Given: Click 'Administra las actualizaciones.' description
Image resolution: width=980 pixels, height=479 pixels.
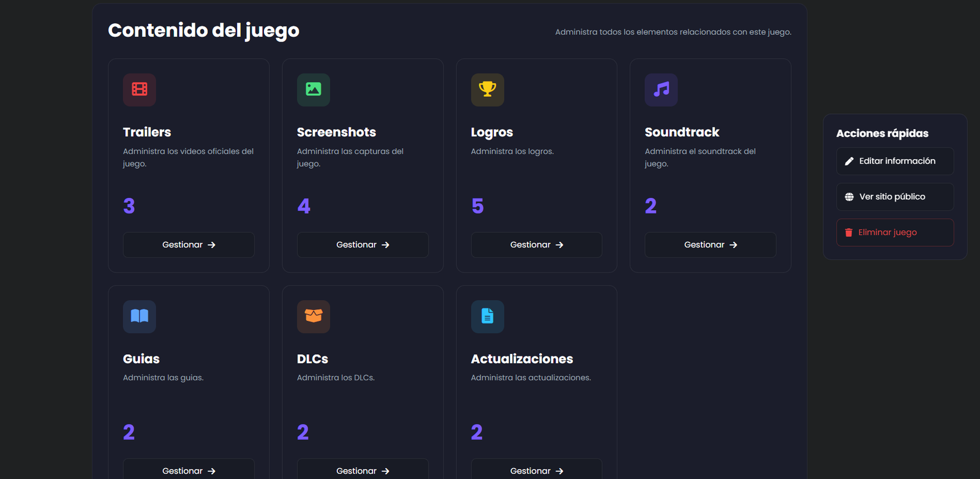Looking at the screenshot, I should (x=530, y=378).
